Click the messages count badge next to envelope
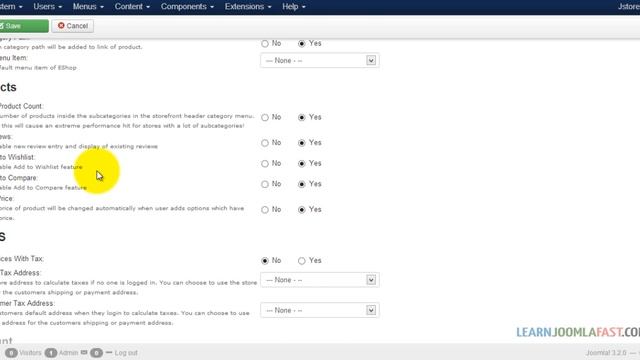The image size is (640, 360). click(x=96, y=353)
